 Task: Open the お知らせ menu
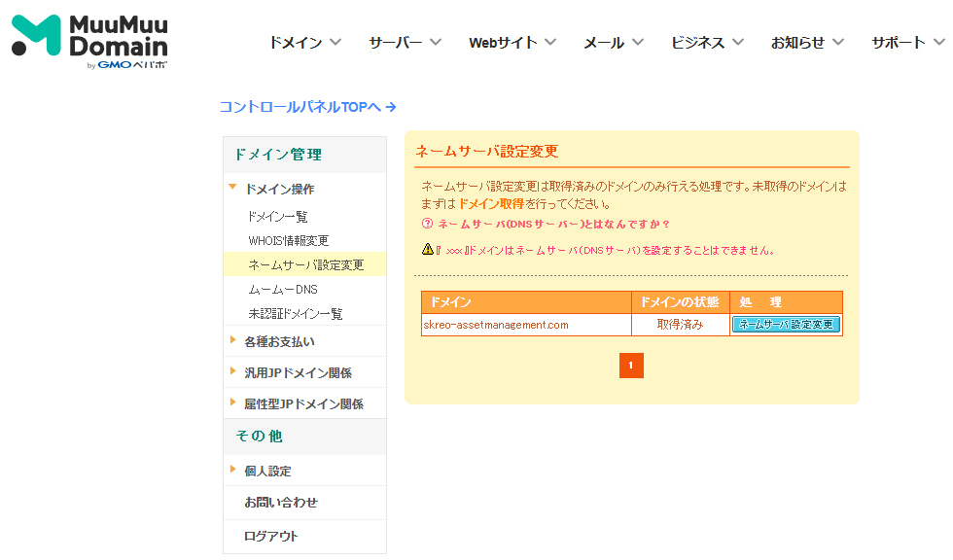point(807,43)
